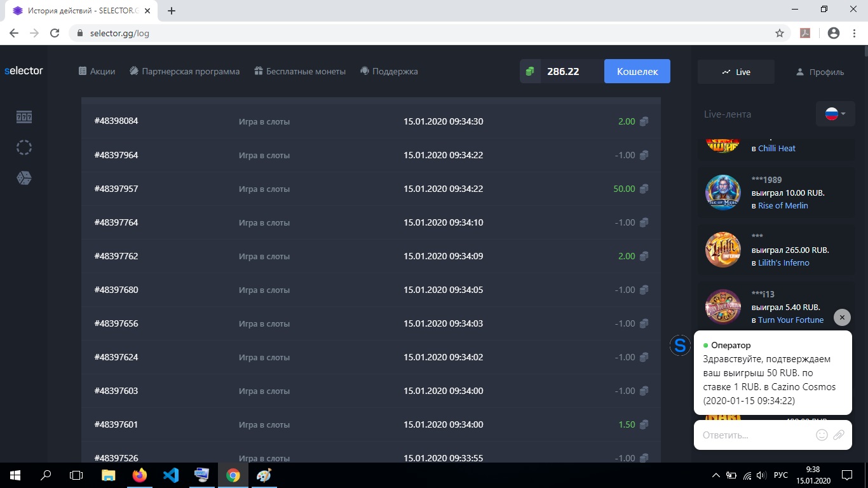
Task: Go to Партнерская программа page
Action: [x=185, y=72]
